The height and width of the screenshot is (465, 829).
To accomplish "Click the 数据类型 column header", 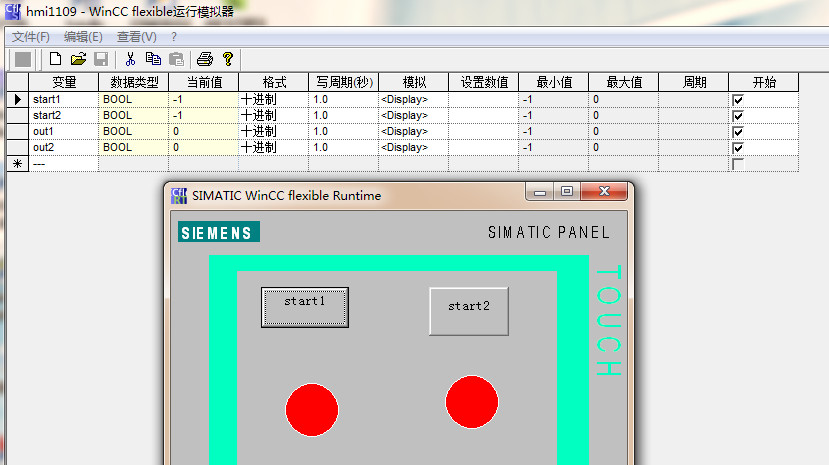I will tap(134, 82).
